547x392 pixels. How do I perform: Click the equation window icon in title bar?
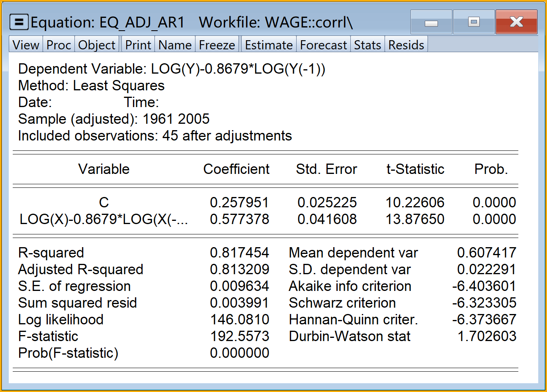(19, 22)
